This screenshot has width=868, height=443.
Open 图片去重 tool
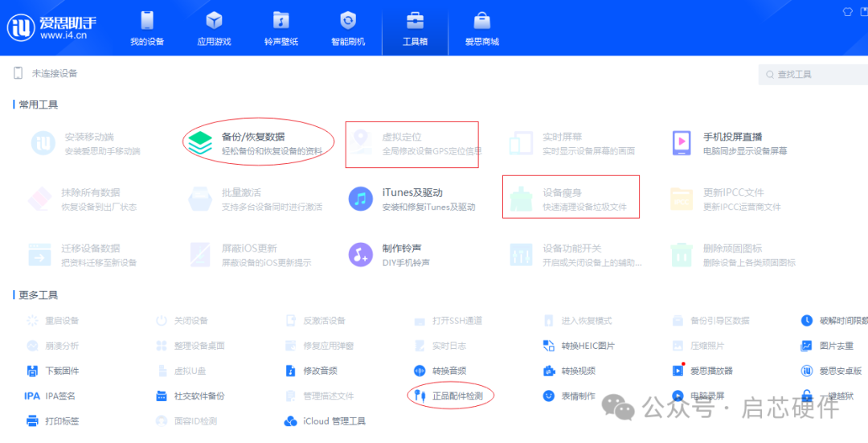[827, 346]
